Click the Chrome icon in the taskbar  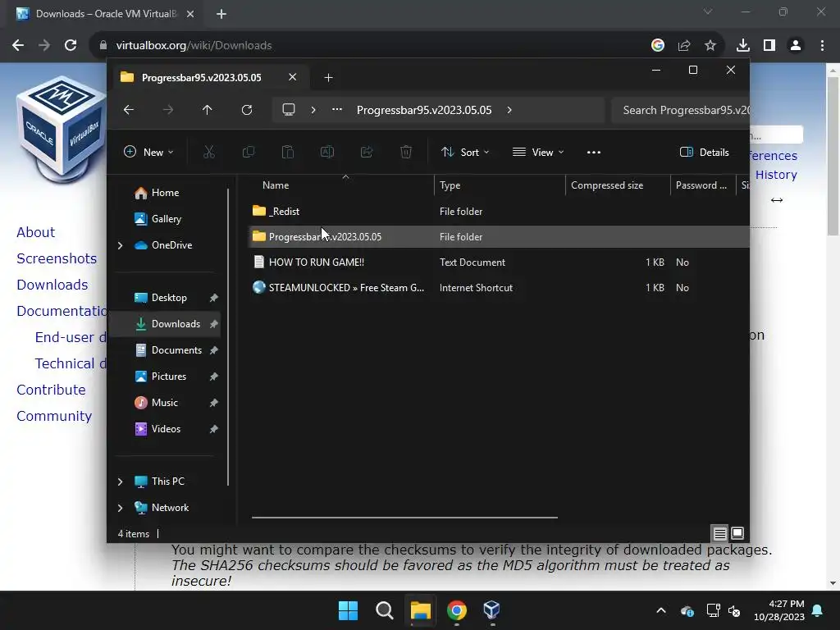click(456, 610)
